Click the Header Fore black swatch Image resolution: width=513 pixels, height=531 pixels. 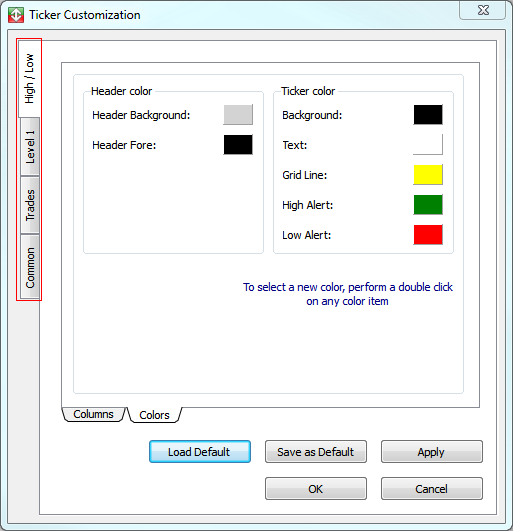click(238, 145)
